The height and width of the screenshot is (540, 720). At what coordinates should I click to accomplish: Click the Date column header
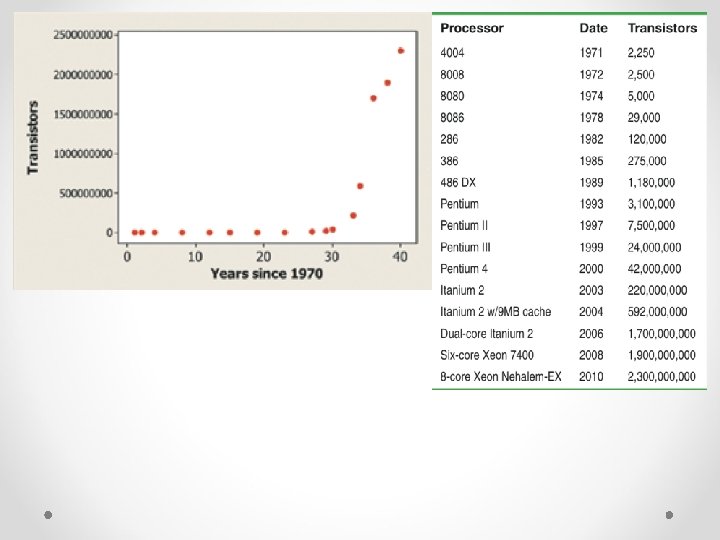[x=593, y=28]
